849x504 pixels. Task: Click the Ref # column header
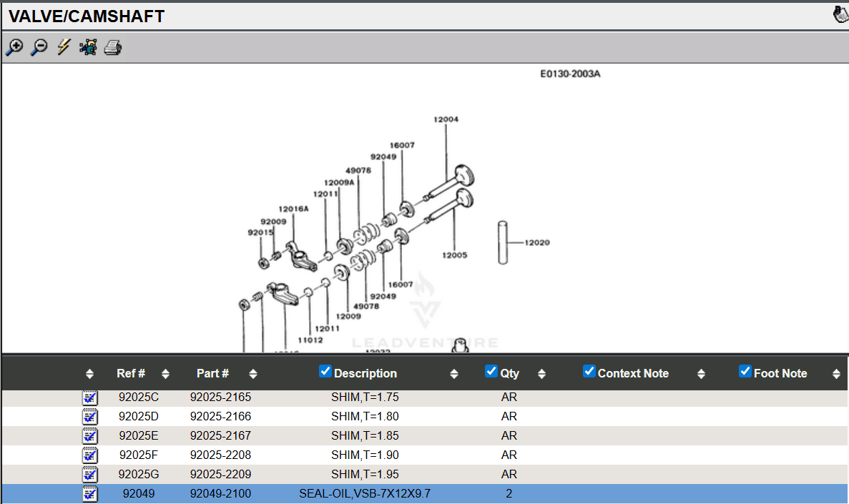131,373
